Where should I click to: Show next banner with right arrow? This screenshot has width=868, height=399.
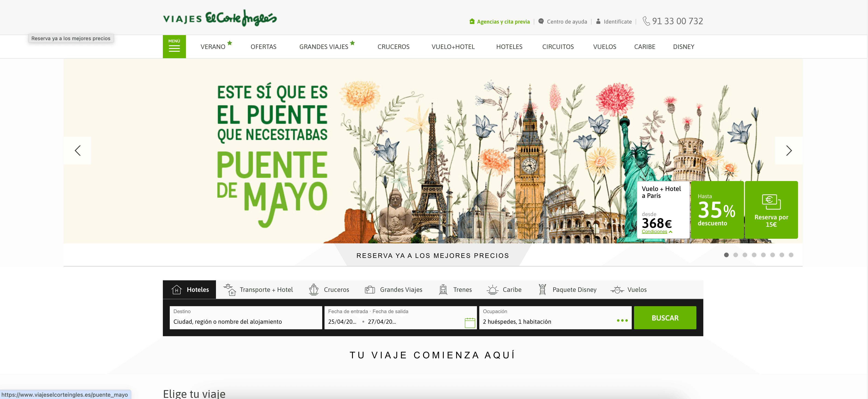[x=789, y=151]
